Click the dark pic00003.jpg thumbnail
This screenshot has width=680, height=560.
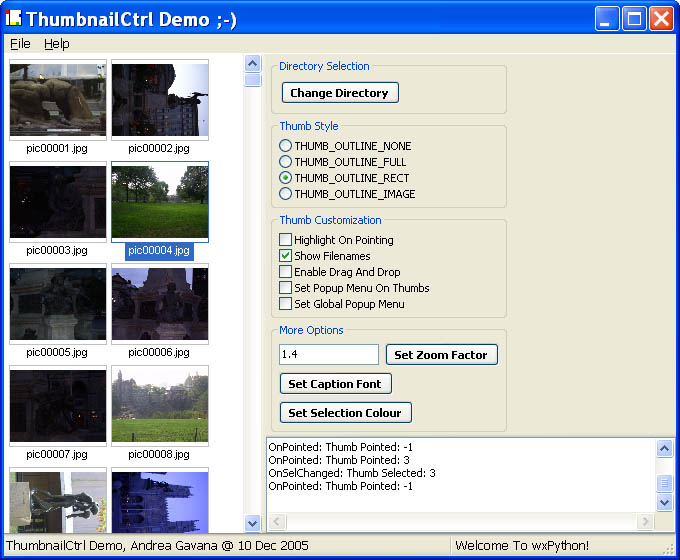tap(58, 202)
